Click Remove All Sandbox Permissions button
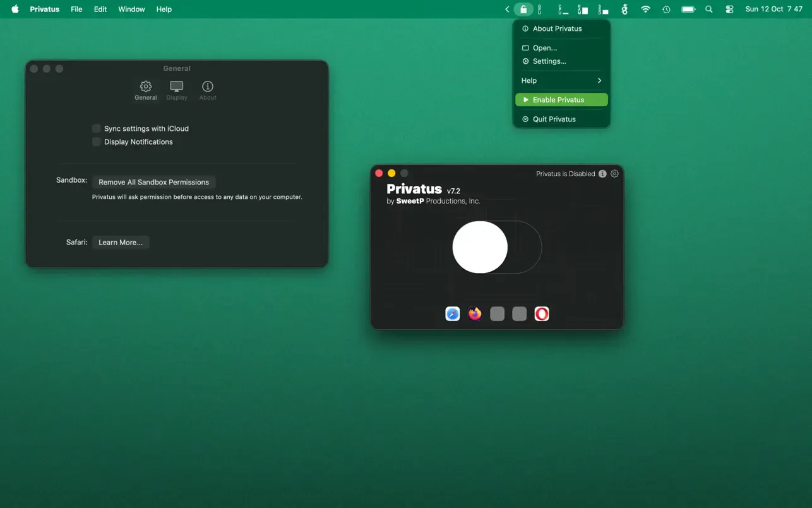 153,182
